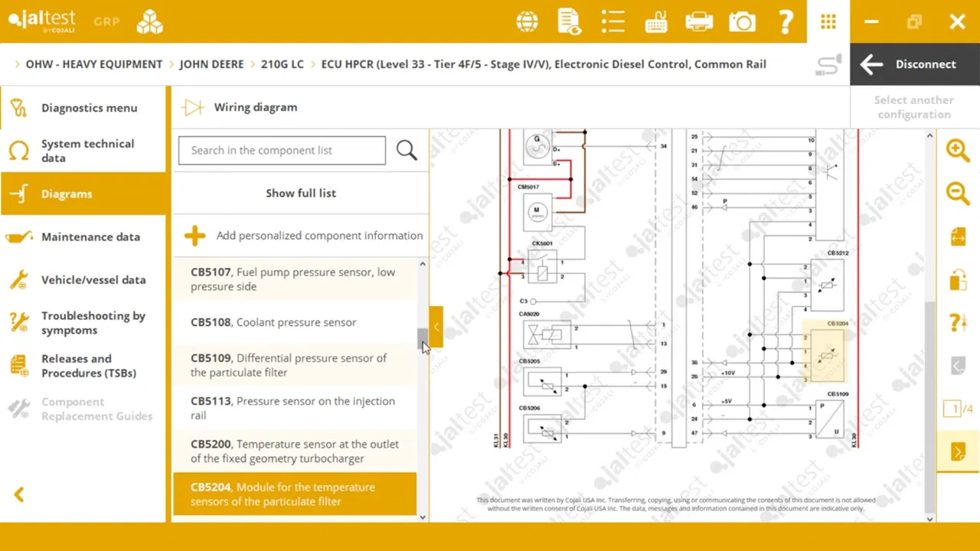
Task: Click the grey cable connection status icon
Action: click(828, 64)
